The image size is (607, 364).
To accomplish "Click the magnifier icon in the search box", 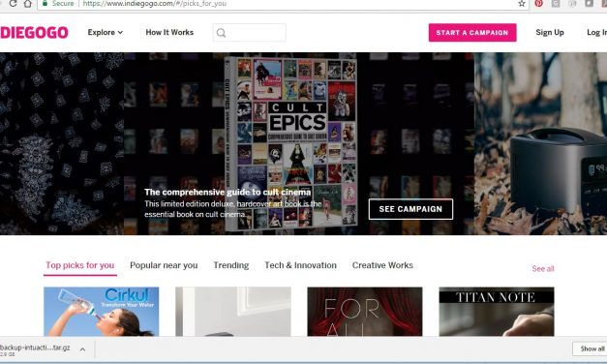I will click(221, 33).
